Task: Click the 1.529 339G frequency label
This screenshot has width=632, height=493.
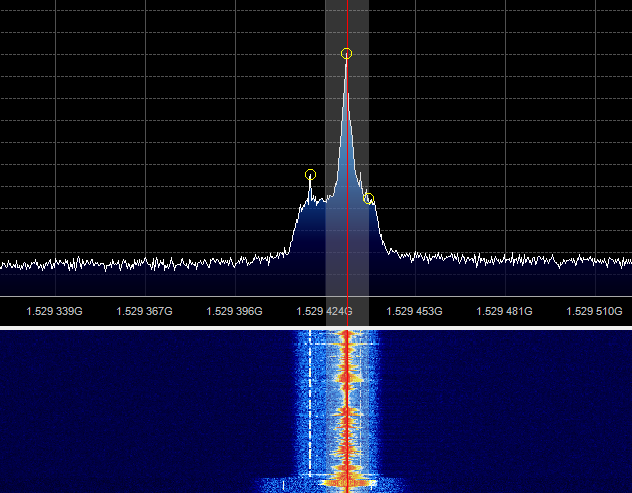Action: click(x=54, y=311)
